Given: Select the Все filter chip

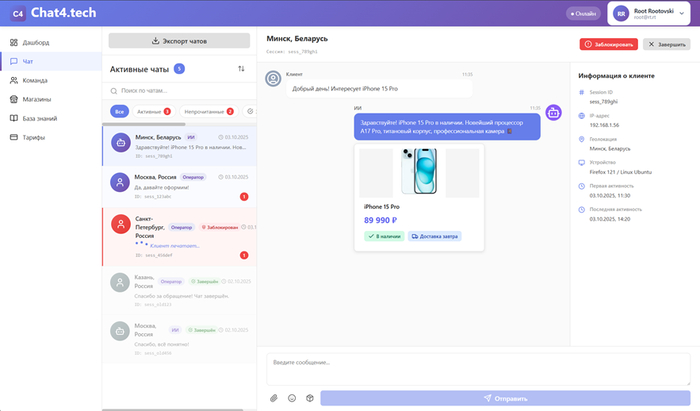Looking at the screenshot, I should (119, 111).
